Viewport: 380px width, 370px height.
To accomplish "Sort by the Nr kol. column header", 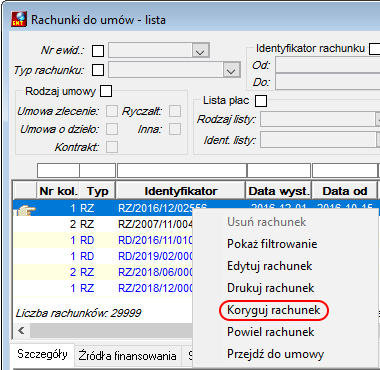I will coord(58,191).
